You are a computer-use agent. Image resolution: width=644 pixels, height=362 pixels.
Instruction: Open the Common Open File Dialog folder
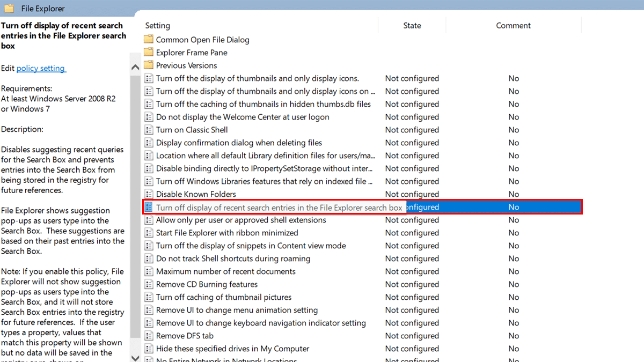click(202, 40)
